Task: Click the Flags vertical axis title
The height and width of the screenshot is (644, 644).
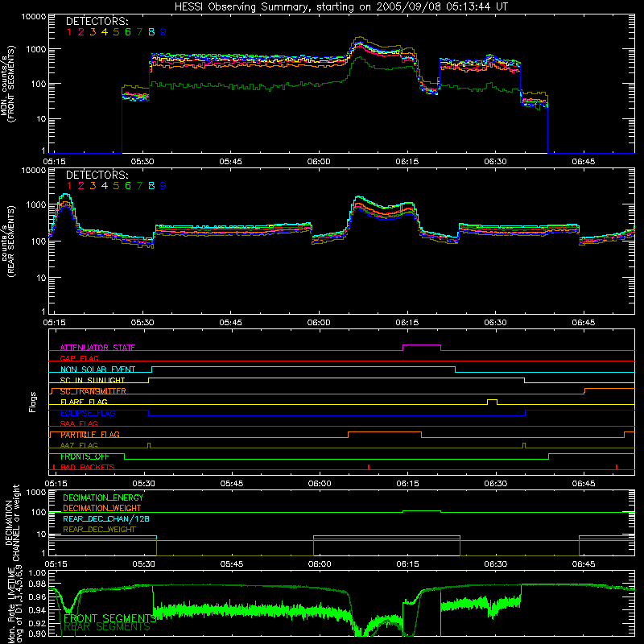Action: [33, 402]
